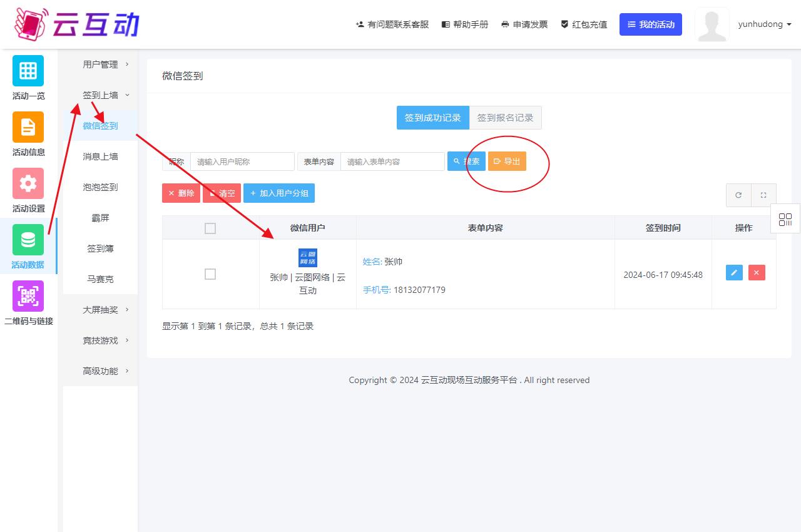The height and width of the screenshot is (532, 801).
Task: Click the blue edit pencil icon
Action: tap(734, 272)
